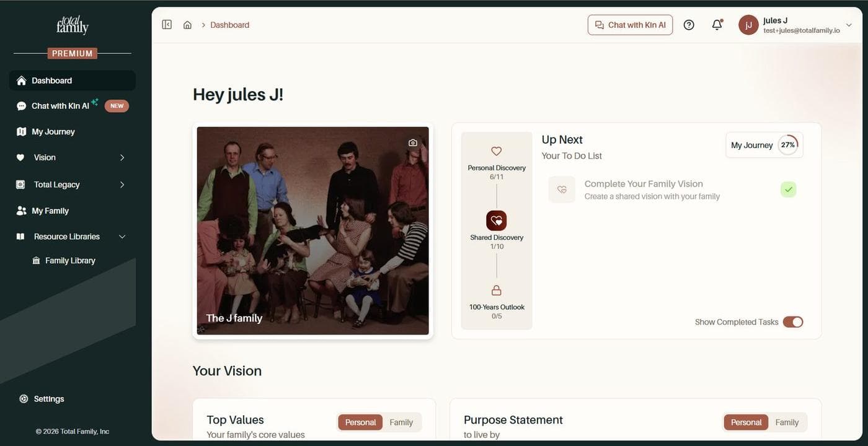
Task: Click the Top Values card title
Action: [235, 419]
